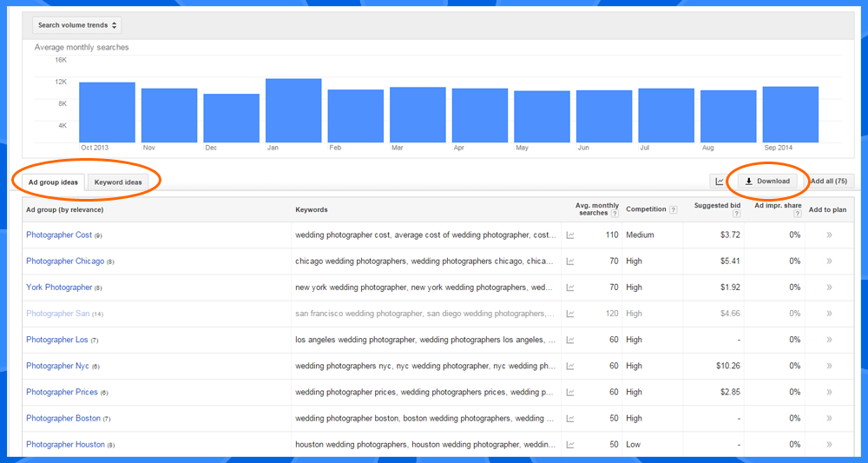Sort by Avg. monthly searches column header

click(596, 209)
